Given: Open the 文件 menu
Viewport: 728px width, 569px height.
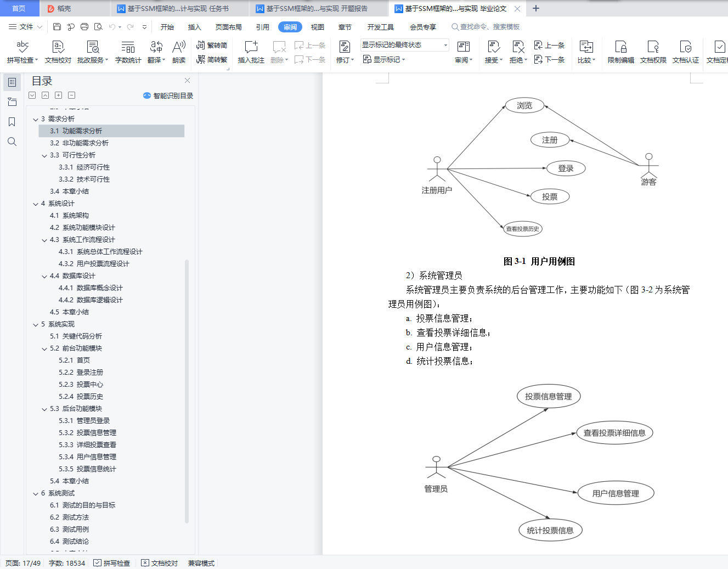Looking at the screenshot, I should [x=25, y=27].
